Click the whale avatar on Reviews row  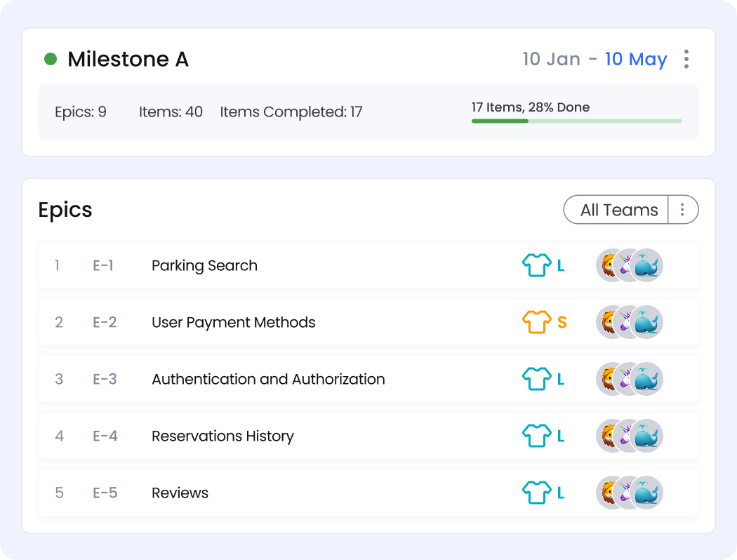coord(647,493)
